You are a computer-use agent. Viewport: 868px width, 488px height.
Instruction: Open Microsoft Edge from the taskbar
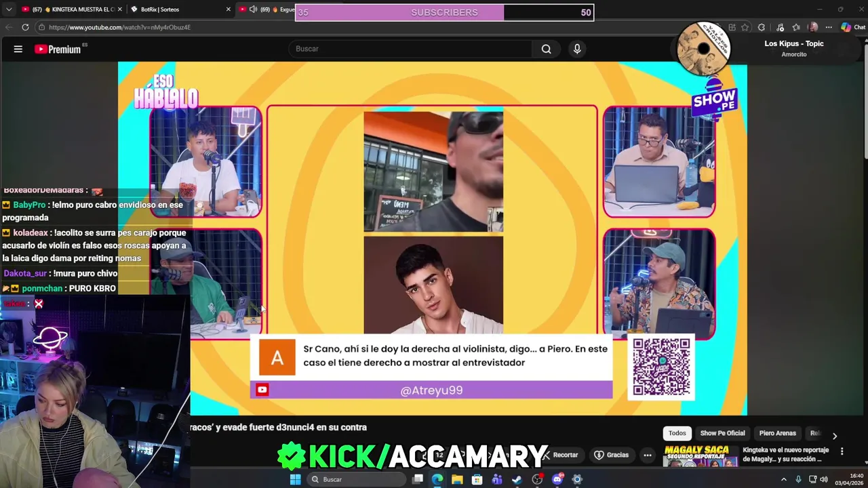click(x=437, y=479)
